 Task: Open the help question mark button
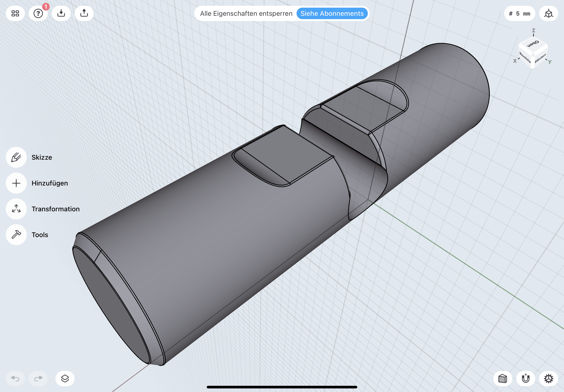click(x=38, y=14)
